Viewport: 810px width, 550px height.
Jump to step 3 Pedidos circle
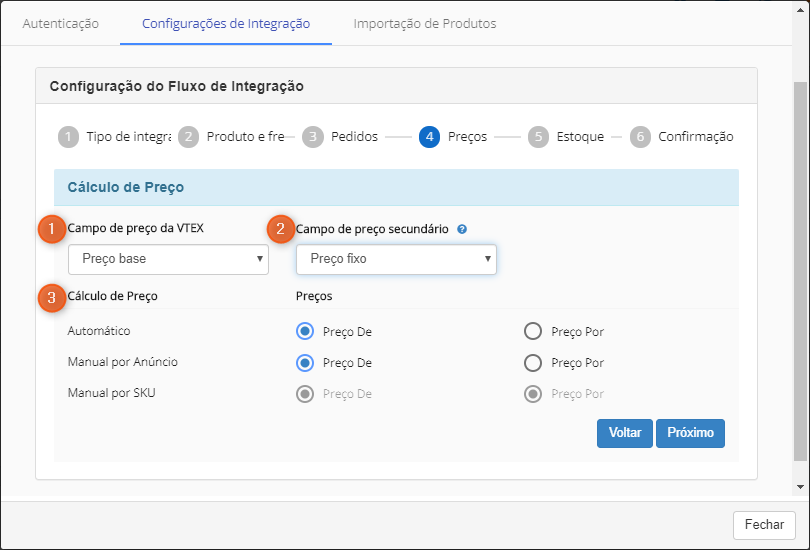[313, 137]
